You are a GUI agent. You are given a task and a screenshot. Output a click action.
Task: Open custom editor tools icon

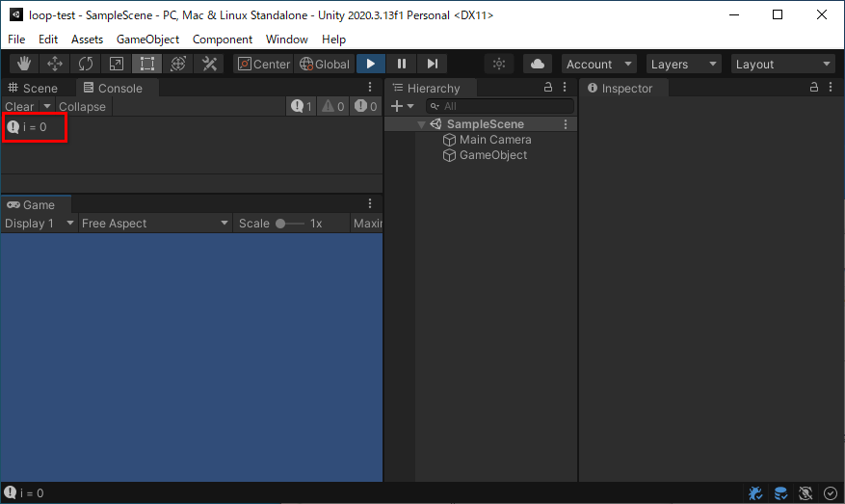[209, 64]
